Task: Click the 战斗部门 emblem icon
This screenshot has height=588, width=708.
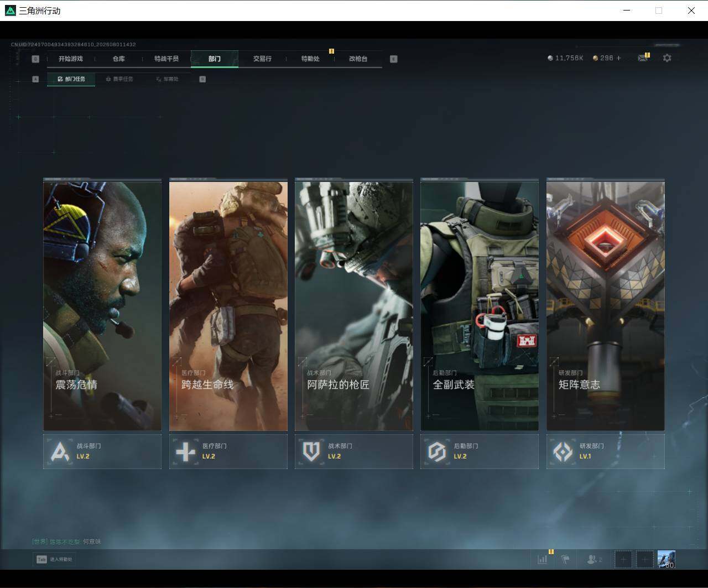Action: (x=60, y=452)
